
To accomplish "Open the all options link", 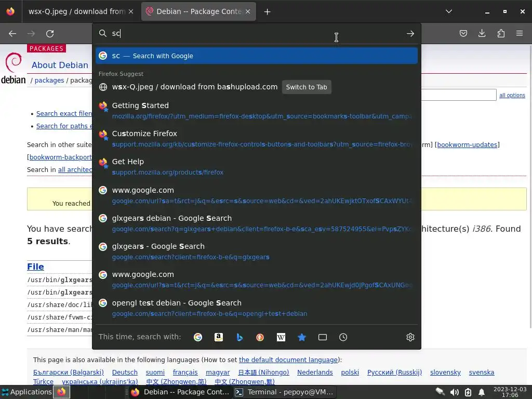I will [x=512, y=96].
